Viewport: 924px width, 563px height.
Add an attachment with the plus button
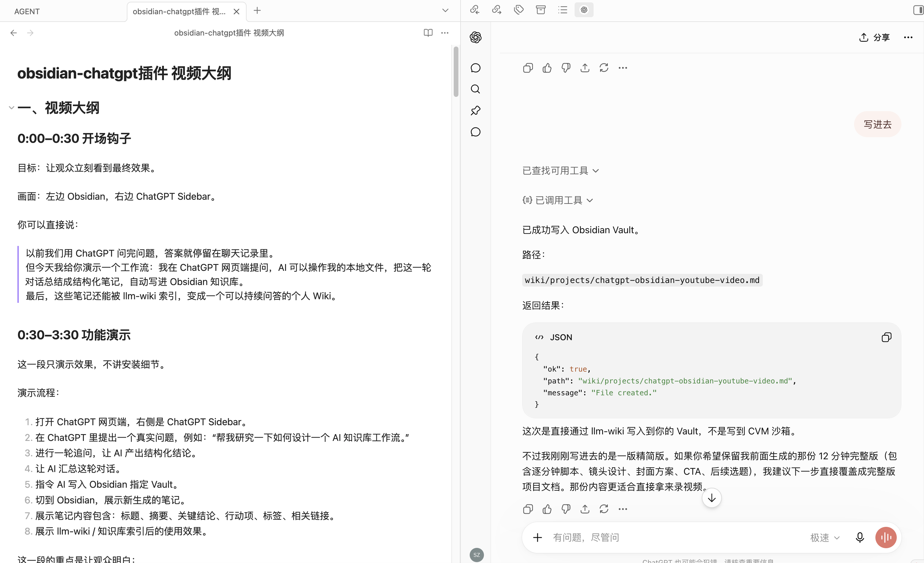(x=537, y=538)
